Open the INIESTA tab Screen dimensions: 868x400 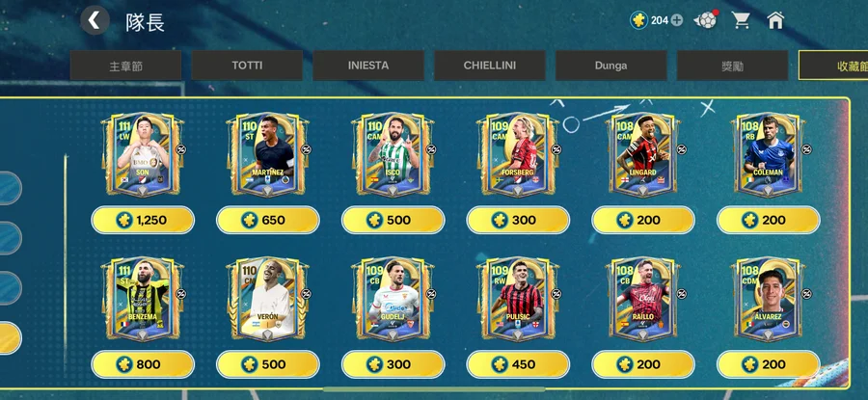368,66
